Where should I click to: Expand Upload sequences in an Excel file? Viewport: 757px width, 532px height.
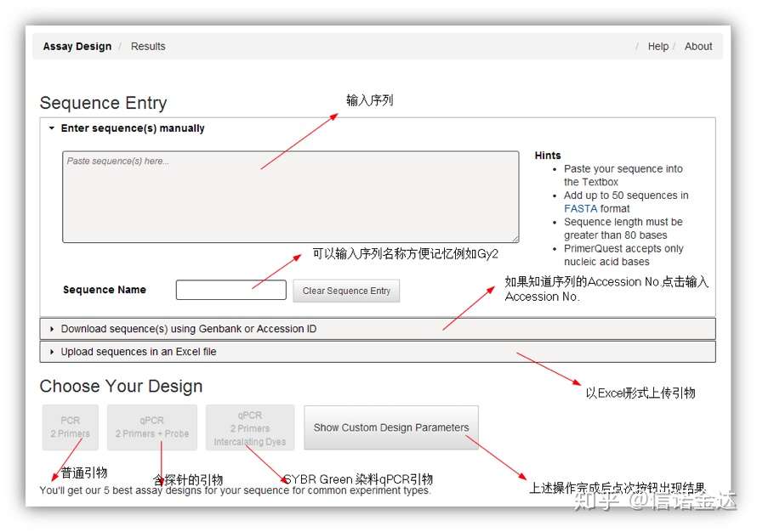tap(378, 352)
